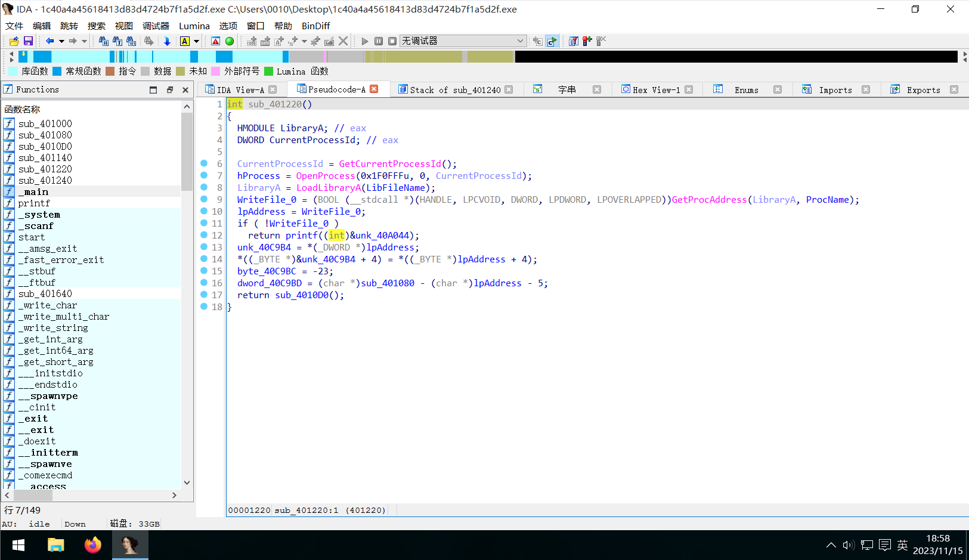Viewport: 969px width, 560px height.
Task: Click the sub_4010D0 call on line 17
Action: pyautogui.click(x=302, y=295)
